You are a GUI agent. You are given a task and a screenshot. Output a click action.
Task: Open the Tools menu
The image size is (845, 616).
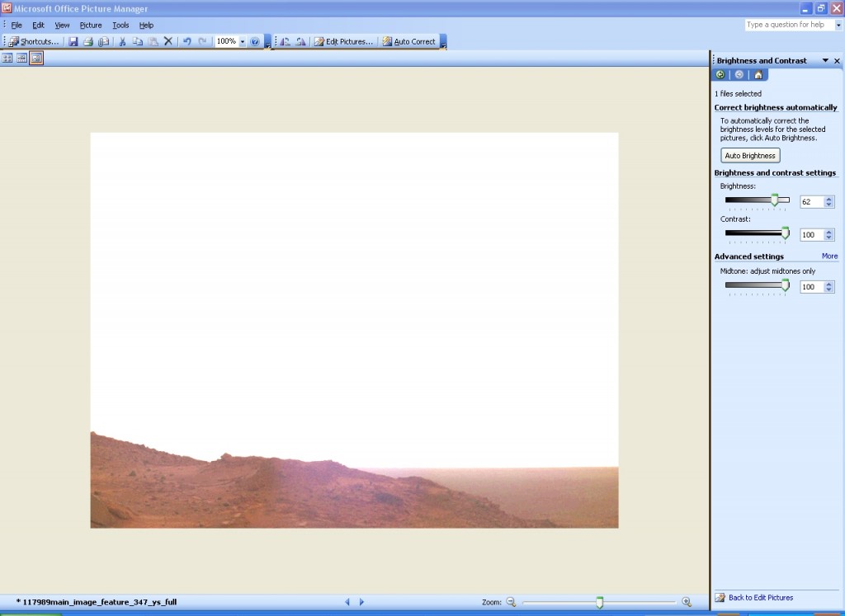pyautogui.click(x=120, y=26)
